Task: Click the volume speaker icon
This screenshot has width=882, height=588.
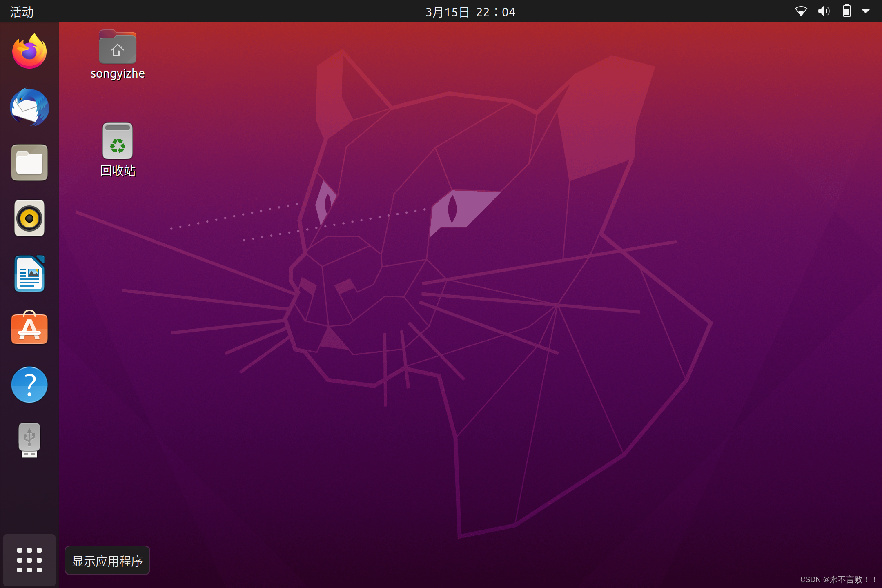Action: (823, 11)
